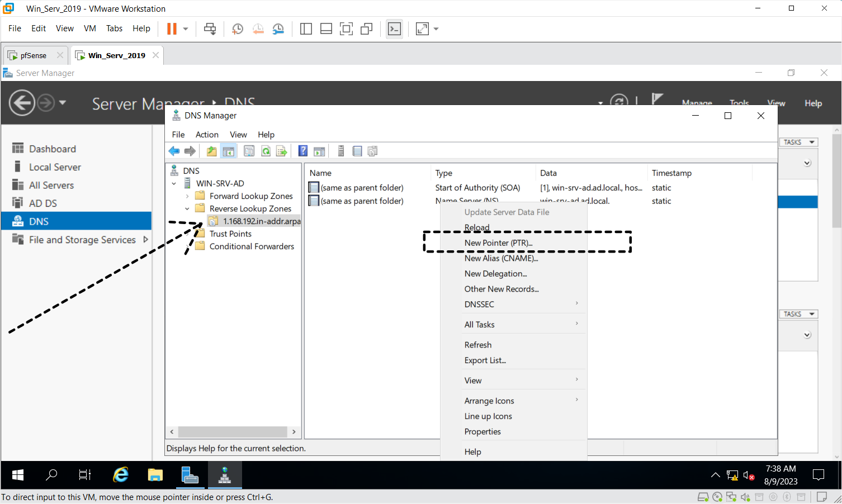
Task: Click the New Server tower icon
Action: (340, 151)
